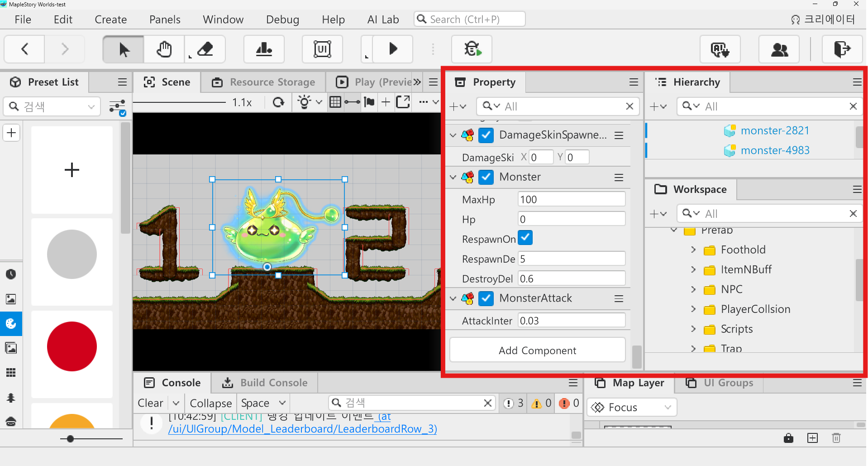Click the debug bug icon
The image size is (868, 466).
[x=472, y=49]
